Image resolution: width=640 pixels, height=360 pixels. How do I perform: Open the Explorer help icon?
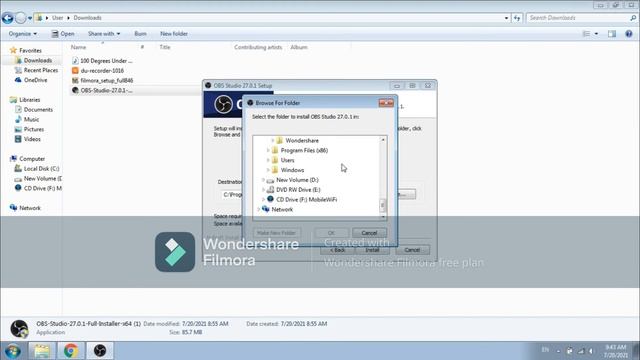pos(629,34)
